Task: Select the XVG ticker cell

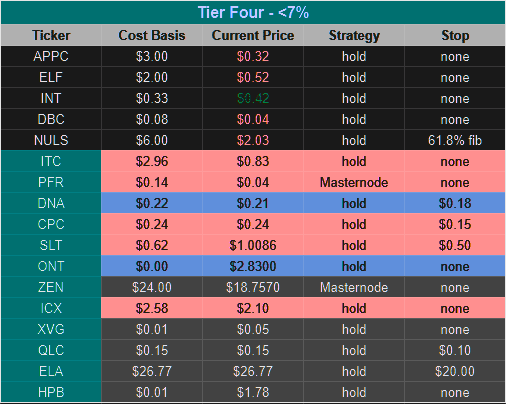Action: point(51,329)
